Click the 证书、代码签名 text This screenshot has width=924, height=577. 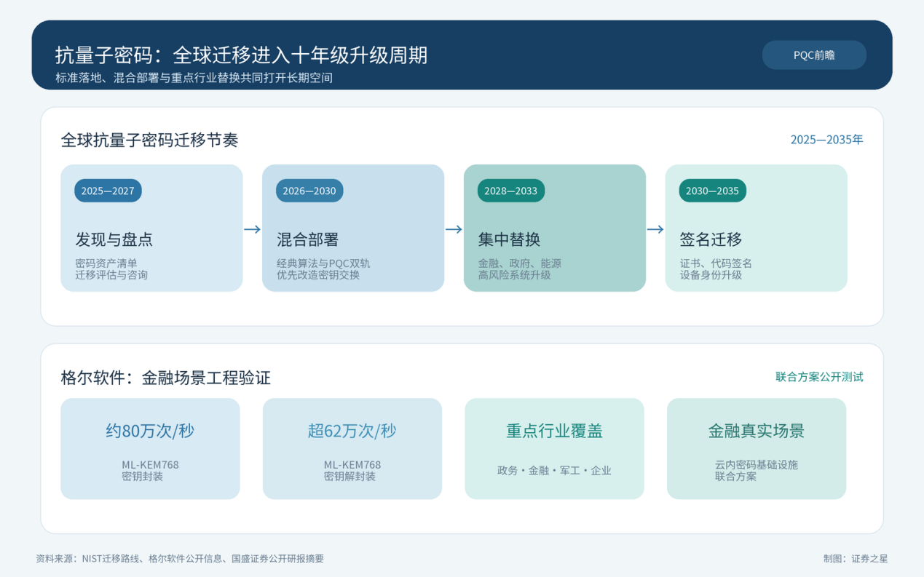(x=716, y=263)
